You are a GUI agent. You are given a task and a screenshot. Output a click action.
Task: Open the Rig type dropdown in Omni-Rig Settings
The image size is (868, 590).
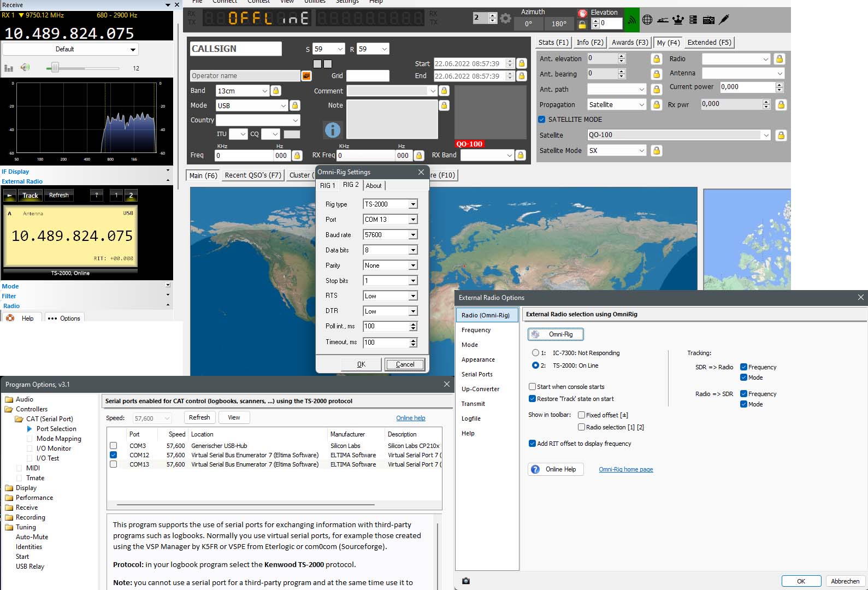[413, 204]
